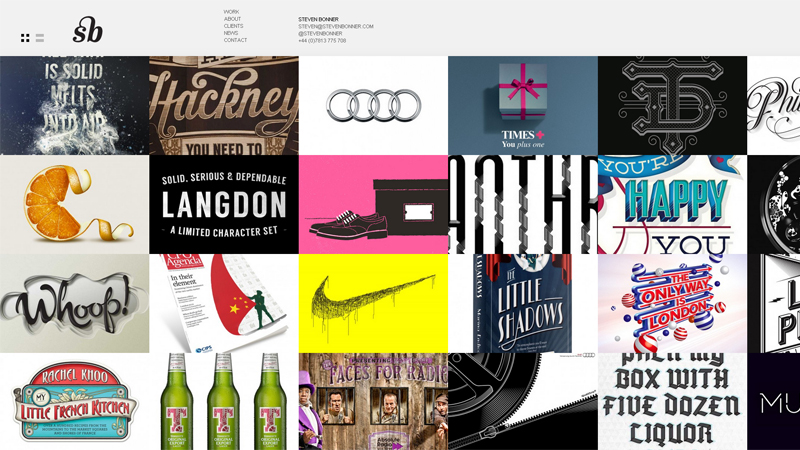Click the phone number +44 (0)7813 775 708

pos(322,41)
